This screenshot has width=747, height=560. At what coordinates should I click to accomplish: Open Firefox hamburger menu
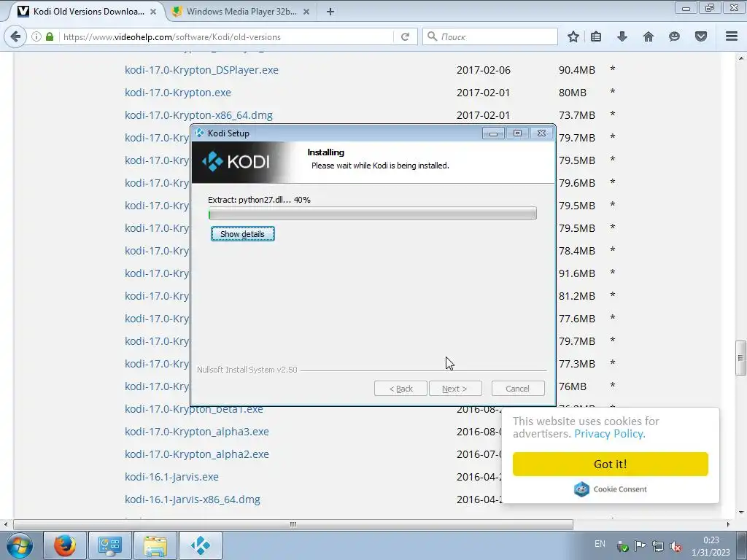[x=732, y=36]
